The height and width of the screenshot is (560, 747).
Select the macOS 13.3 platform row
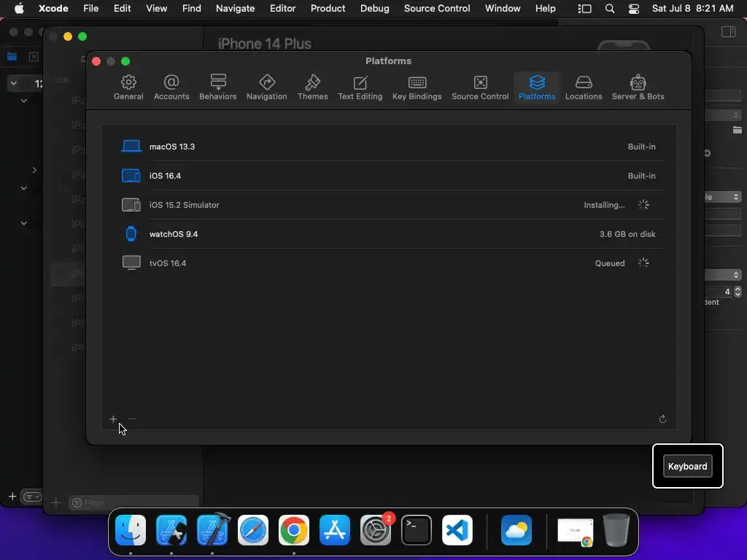pos(388,146)
